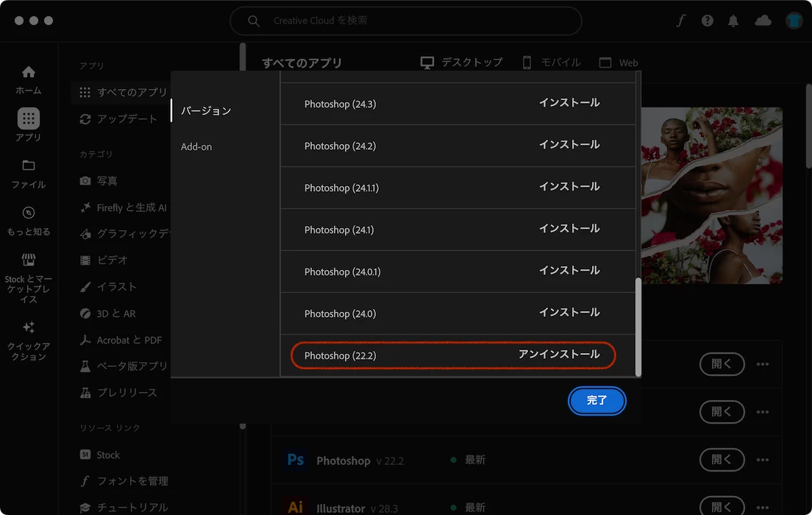Viewport: 812px width, 515px height.
Task: Install Photoshop (24.1)
Action: tap(569, 229)
